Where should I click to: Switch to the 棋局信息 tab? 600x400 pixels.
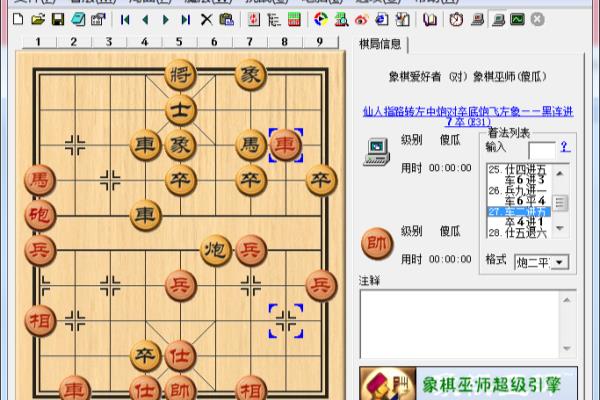[380, 44]
